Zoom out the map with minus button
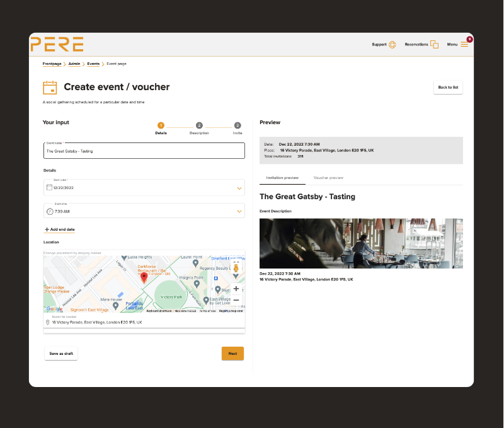Screen dimensions: 504x428 [x=236, y=300]
